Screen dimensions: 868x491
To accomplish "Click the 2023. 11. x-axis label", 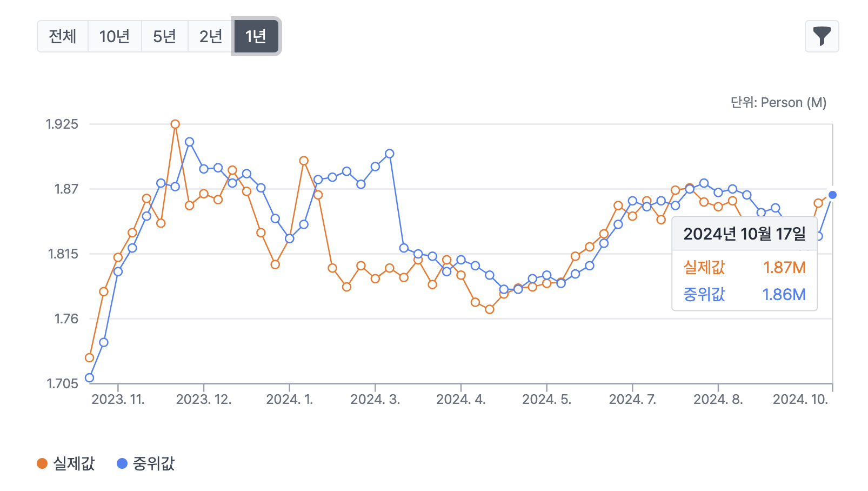I will (x=118, y=400).
